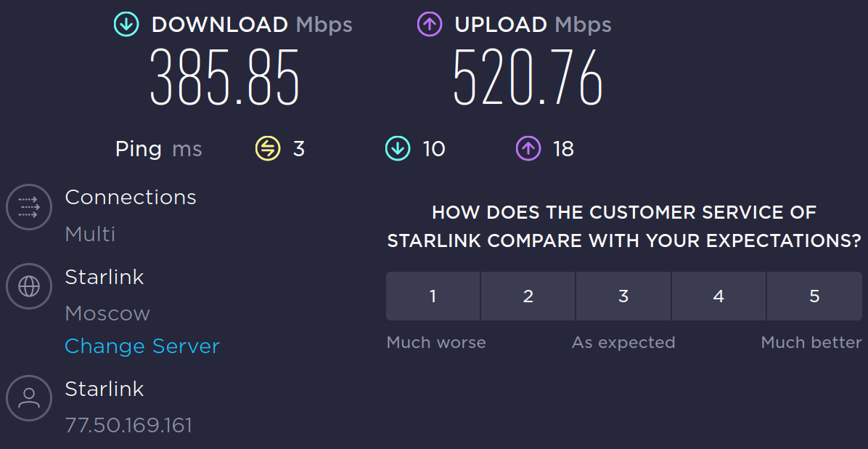Click the teal download ping icon
The height and width of the screenshot is (449, 868).
(398, 149)
